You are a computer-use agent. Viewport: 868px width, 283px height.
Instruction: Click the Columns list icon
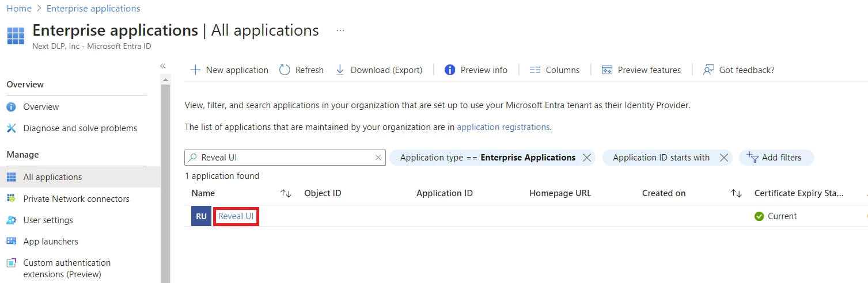[x=535, y=70]
